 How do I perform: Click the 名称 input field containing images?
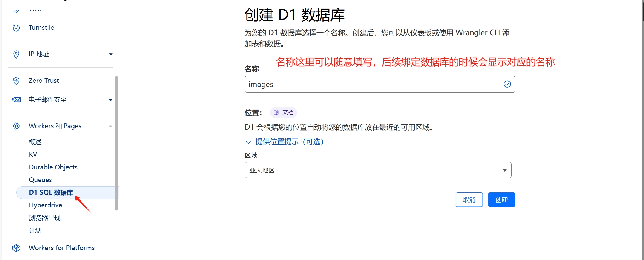point(380,84)
